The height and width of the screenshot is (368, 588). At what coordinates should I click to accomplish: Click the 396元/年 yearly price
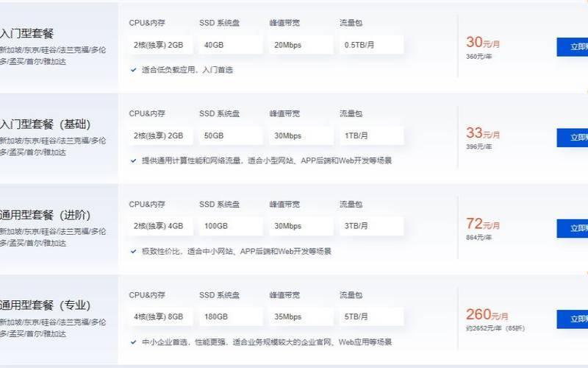(x=478, y=146)
